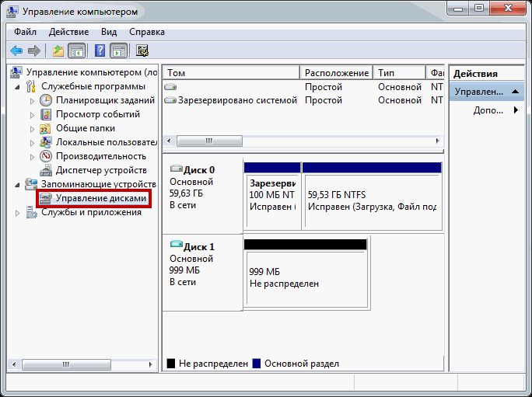Click the blue Основной раздел legend swatch
The image size is (532, 397).
pos(257,364)
